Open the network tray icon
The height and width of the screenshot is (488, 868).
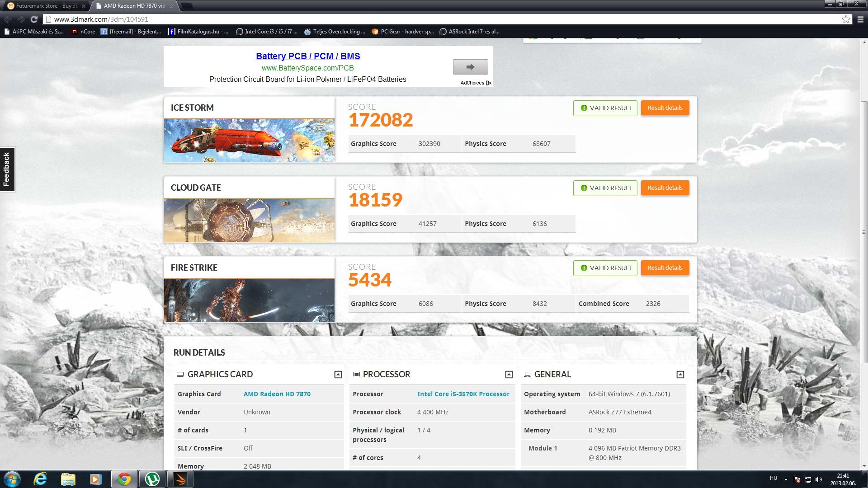coord(807,479)
